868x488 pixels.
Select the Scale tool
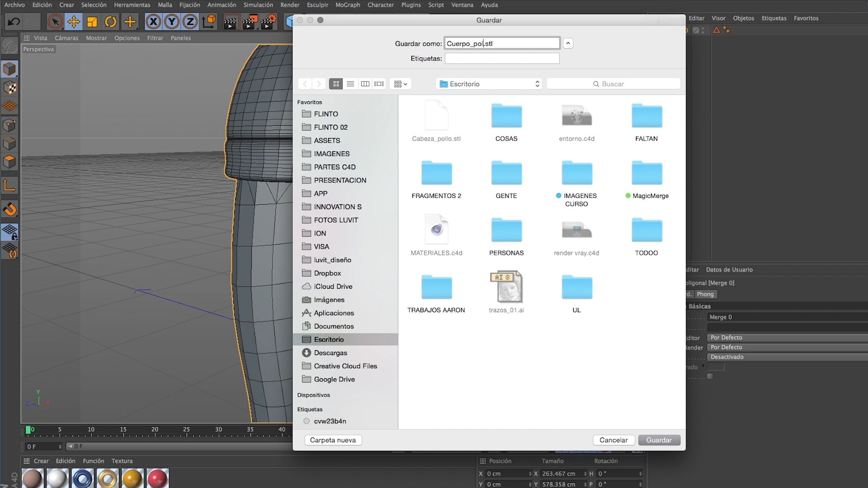pyautogui.click(x=92, y=21)
